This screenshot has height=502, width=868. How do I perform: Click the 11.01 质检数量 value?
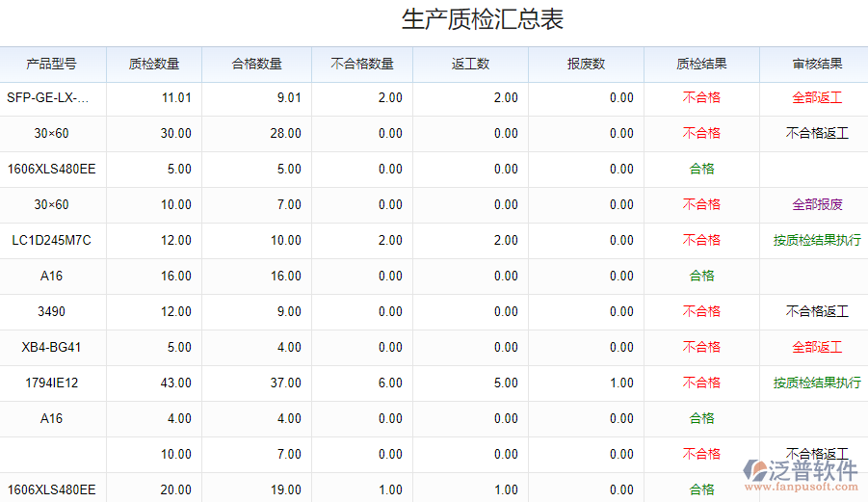tap(176, 98)
